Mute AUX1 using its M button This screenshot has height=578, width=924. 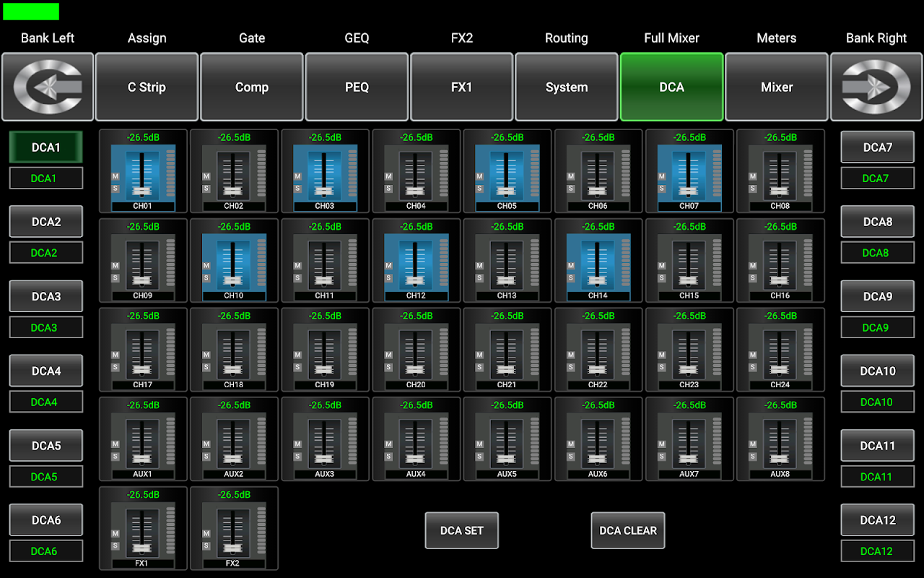click(x=115, y=444)
